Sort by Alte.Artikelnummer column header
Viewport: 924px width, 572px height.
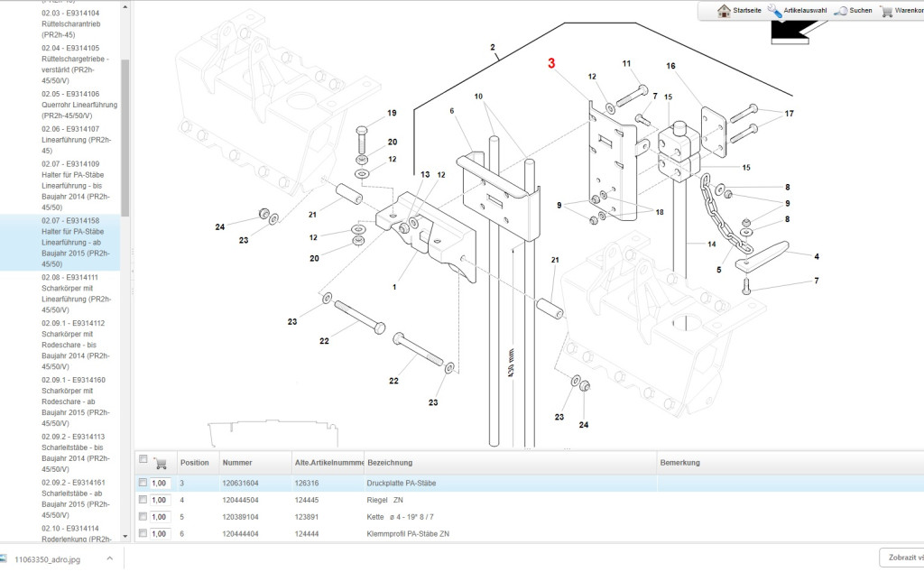[328, 463]
